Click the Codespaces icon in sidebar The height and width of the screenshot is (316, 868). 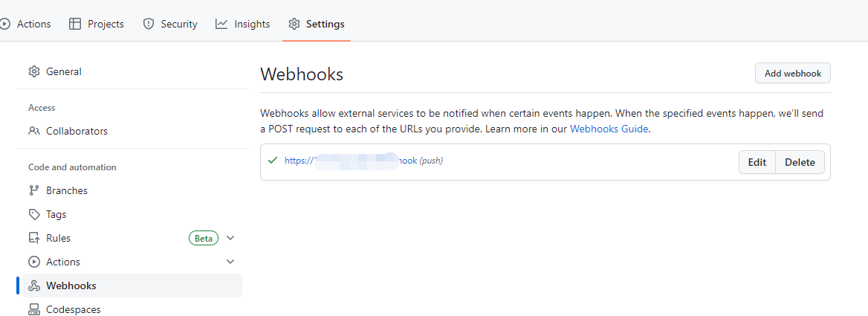(34, 309)
